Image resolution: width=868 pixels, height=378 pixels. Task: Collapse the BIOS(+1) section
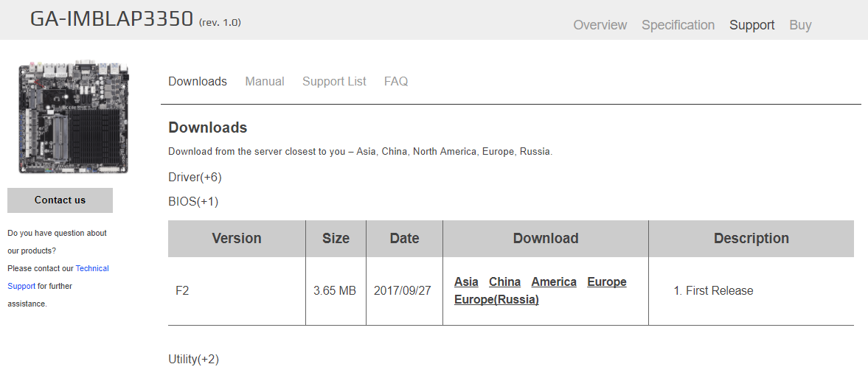click(193, 201)
